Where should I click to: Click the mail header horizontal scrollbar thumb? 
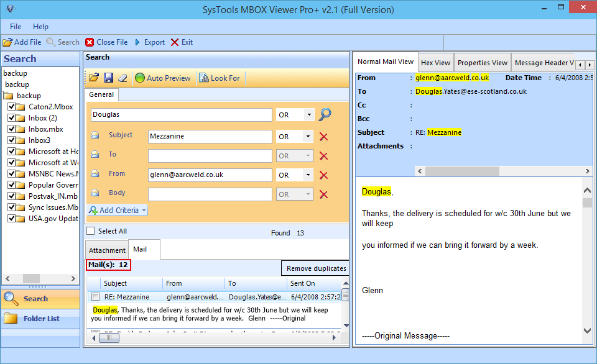tap(462, 171)
